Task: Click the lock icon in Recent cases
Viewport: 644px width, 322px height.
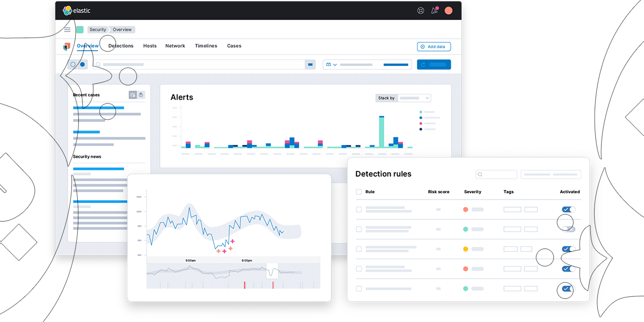Action: point(141,95)
